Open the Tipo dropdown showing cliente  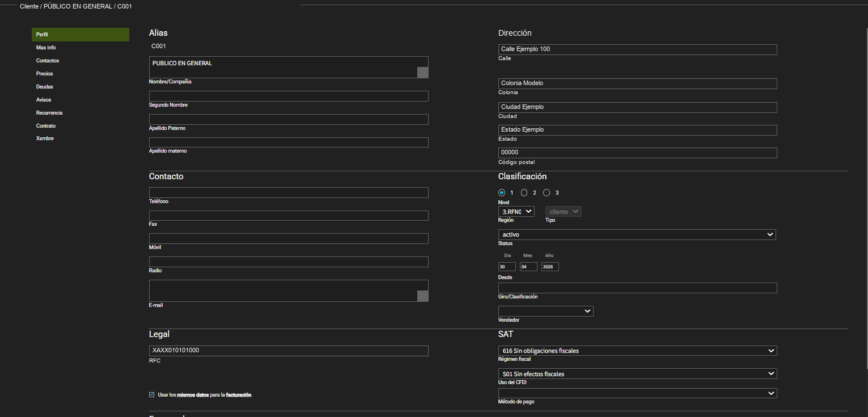(564, 212)
